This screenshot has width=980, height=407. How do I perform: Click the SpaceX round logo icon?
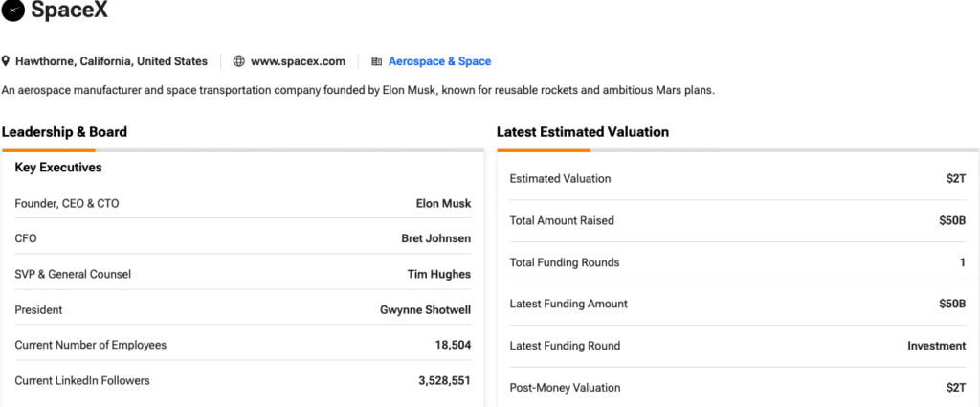[14, 11]
